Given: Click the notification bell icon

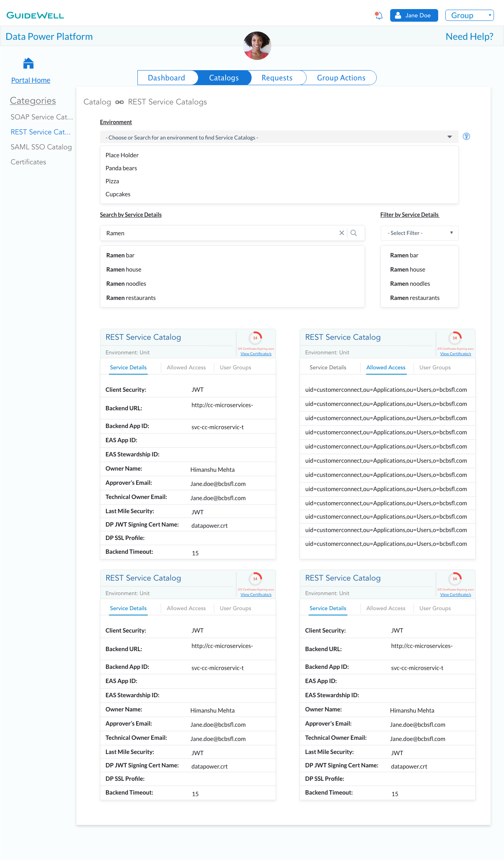Looking at the screenshot, I should (379, 15).
